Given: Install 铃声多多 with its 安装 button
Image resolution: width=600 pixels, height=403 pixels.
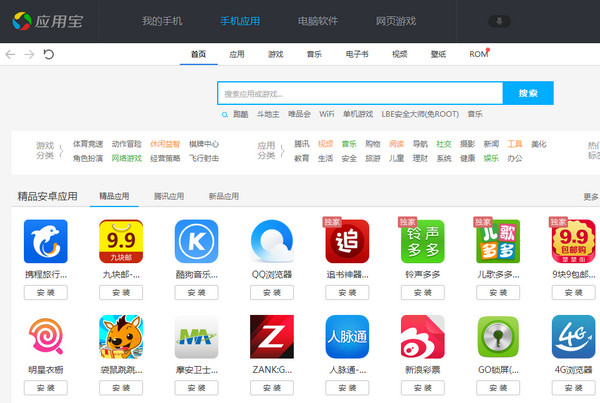Looking at the screenshot, I should tap(422, 292).
